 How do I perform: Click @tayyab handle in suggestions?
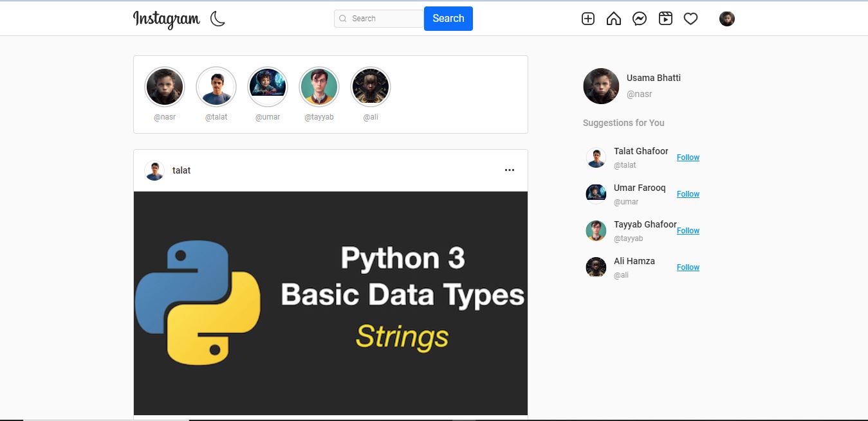(x=629, y=238)
